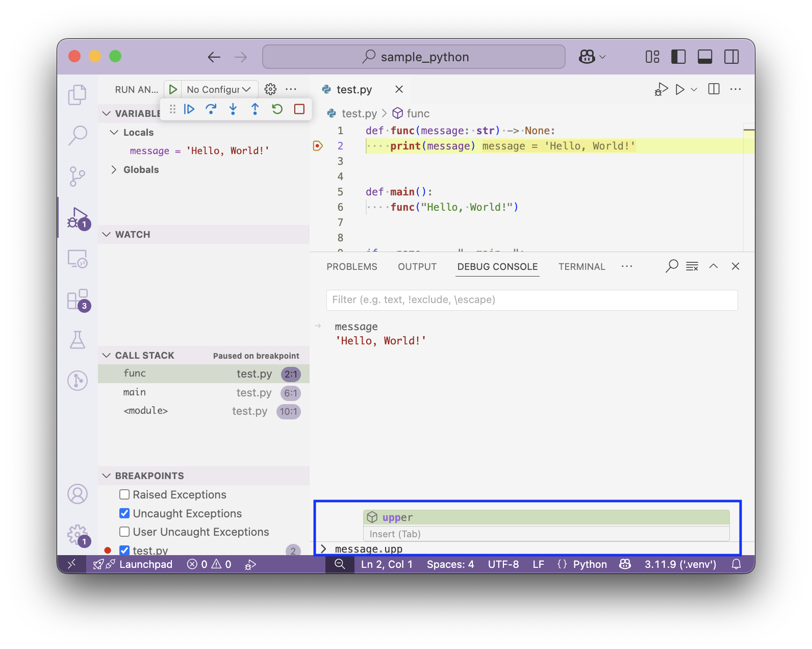
Task: Click Continue in debug toolbar
Action: pyautogui.click(x=189, y=109)
